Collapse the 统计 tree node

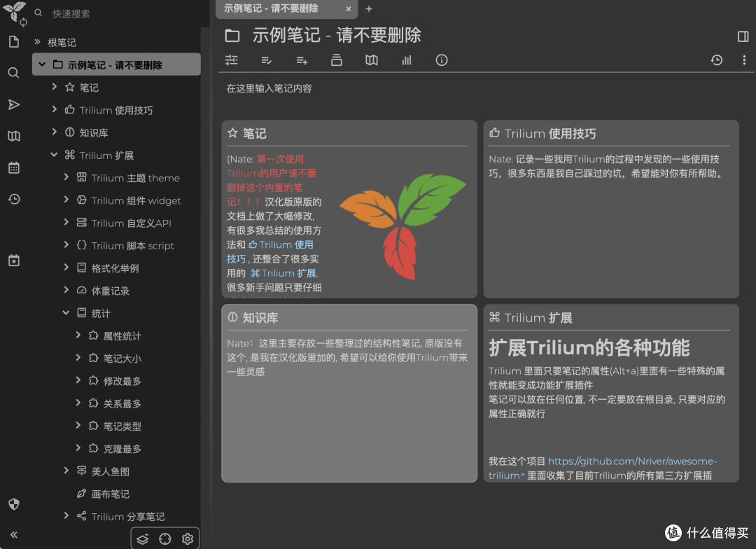[66, 312]
